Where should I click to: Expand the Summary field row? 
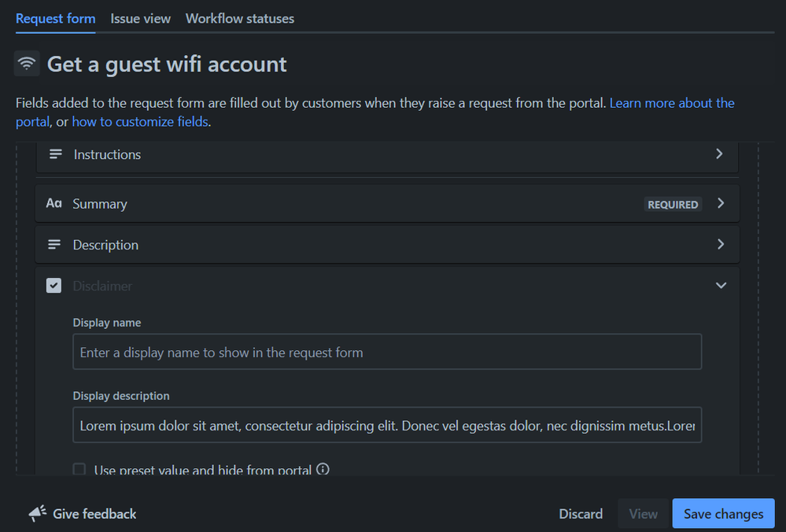pos(721,204)
